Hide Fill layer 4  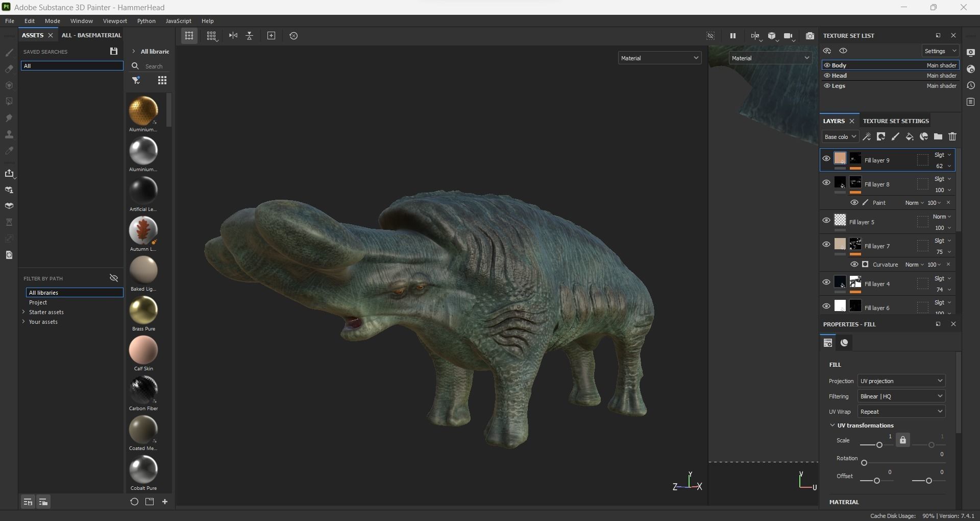pyautogui.click(x=826, y=282)
